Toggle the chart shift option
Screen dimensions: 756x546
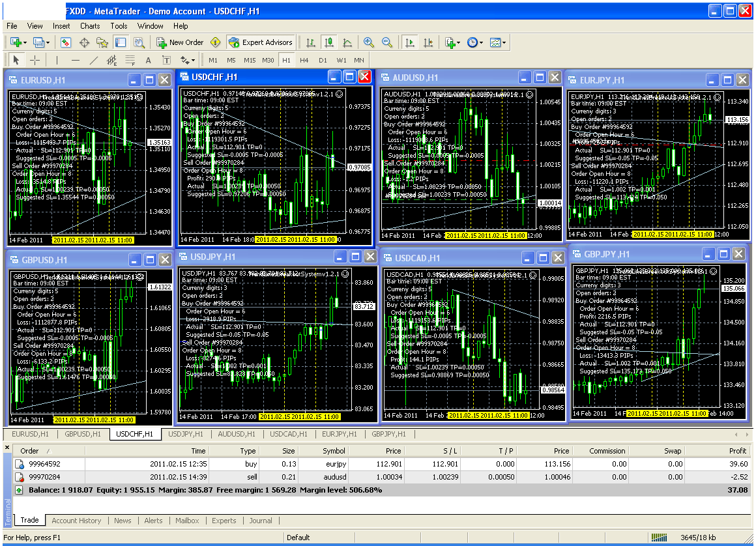428,42
